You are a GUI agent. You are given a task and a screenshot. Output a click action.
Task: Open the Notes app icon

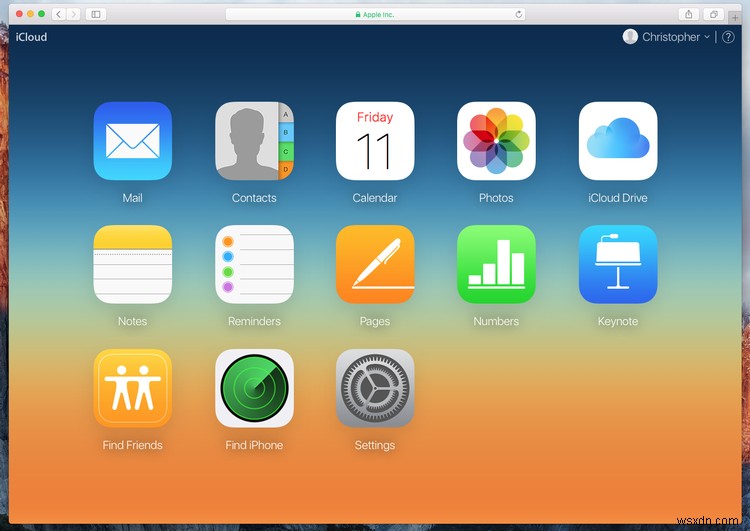(x=132, y=264)
